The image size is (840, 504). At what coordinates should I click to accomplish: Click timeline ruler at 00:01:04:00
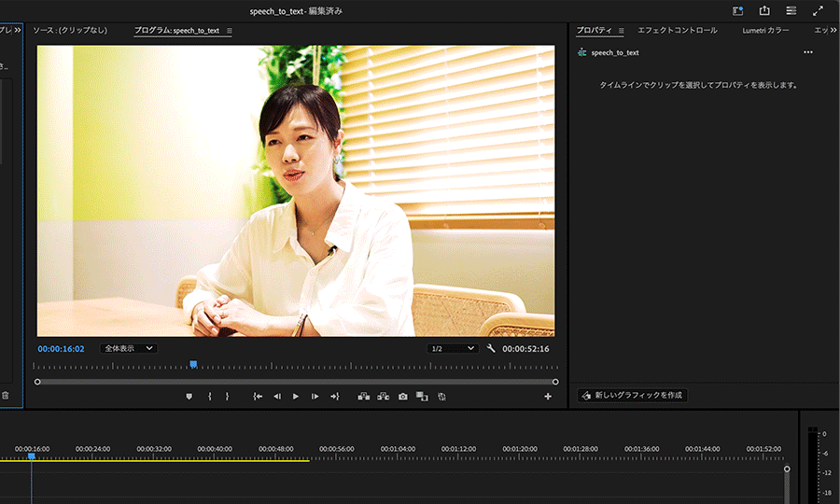pyautogui.click(x=398, y=449)
